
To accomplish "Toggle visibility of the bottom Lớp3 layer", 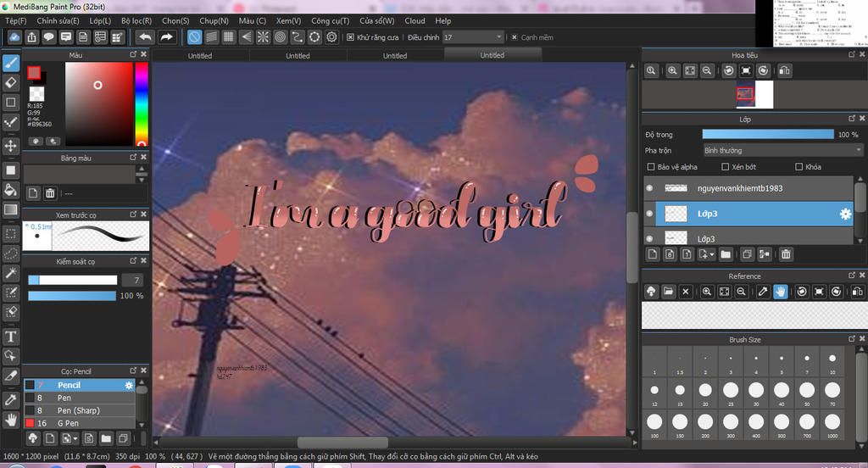I will 649,239.
